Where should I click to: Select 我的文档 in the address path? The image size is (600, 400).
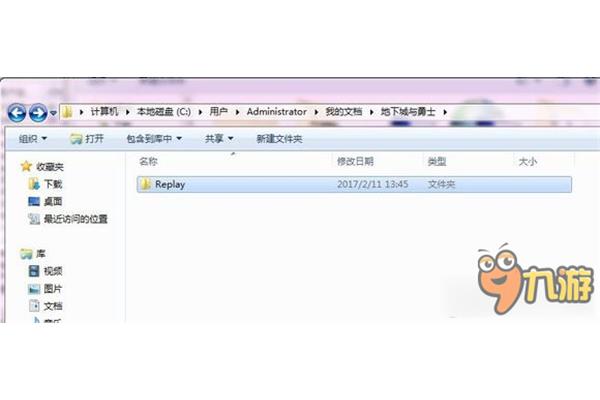344,112
